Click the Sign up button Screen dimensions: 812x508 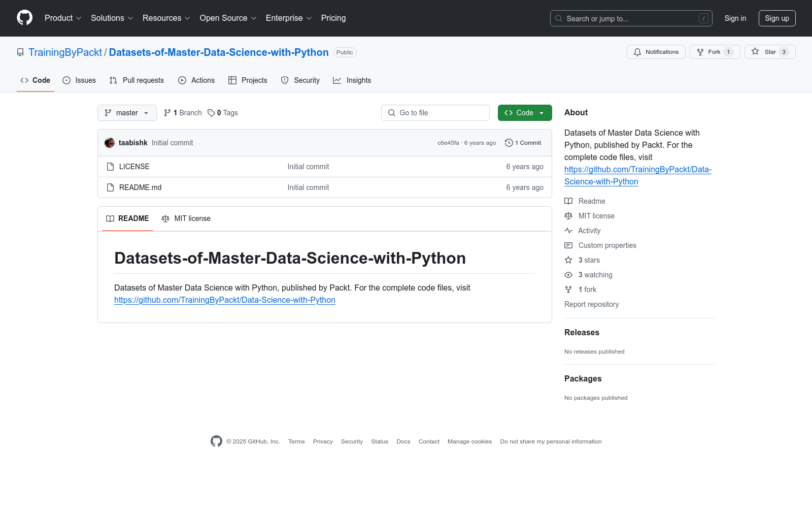coord(777,18)
